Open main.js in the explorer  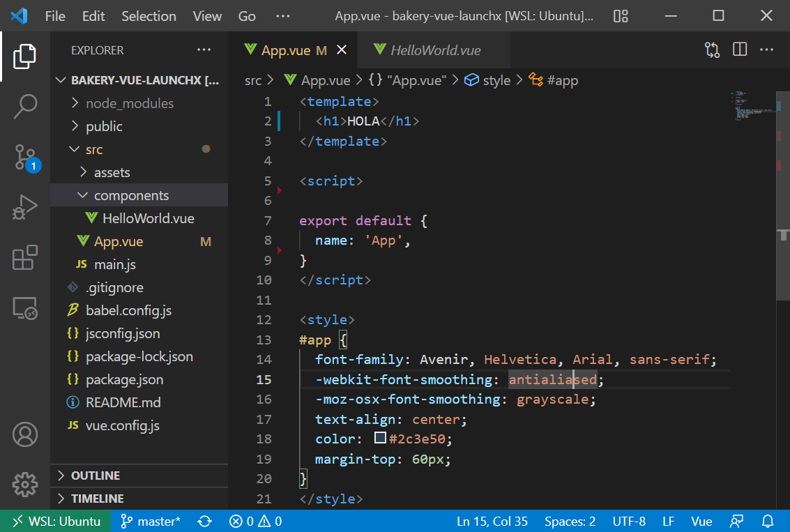[x=139, y=264]
